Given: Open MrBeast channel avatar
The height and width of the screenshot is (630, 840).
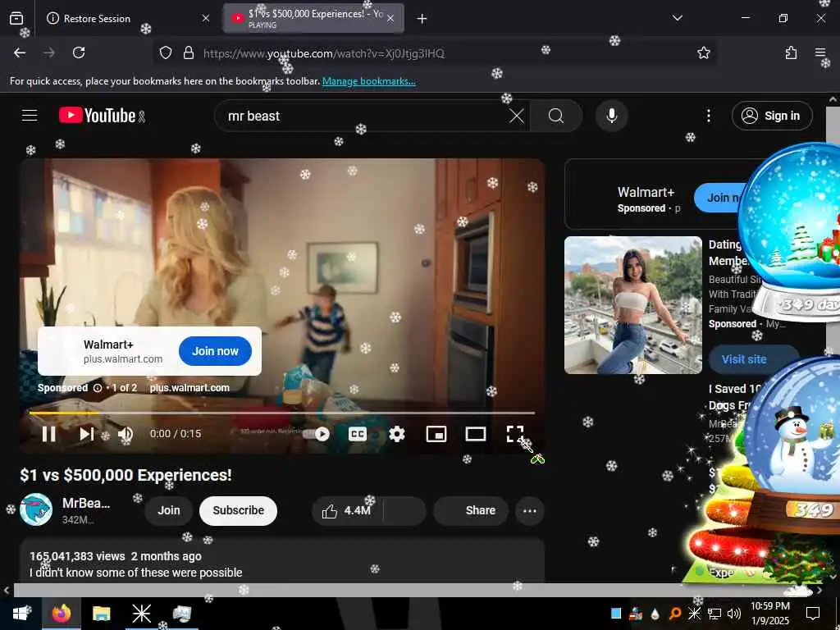Looking at the screenshot, I should point(36,509).
